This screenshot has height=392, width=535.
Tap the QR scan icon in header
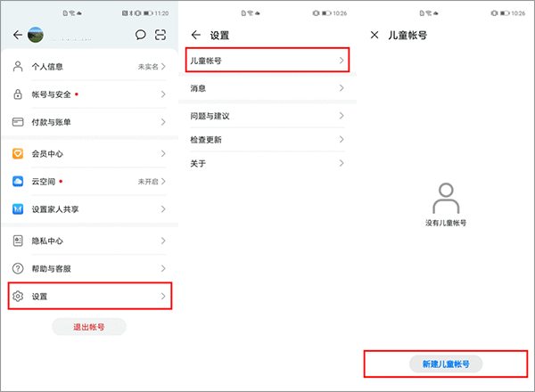click(x=161, y=35)
